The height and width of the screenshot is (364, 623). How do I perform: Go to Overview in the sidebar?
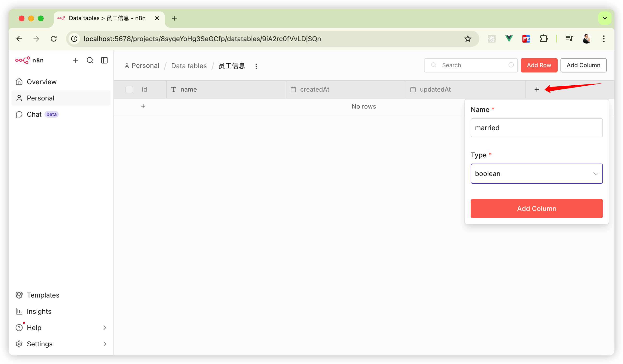point(41,82)
